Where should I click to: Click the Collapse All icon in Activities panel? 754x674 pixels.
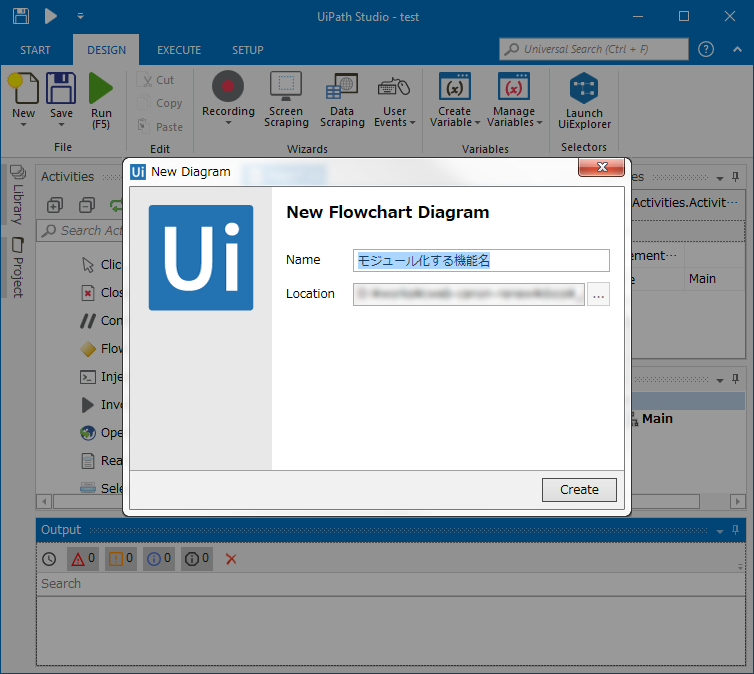coord(87,205)
